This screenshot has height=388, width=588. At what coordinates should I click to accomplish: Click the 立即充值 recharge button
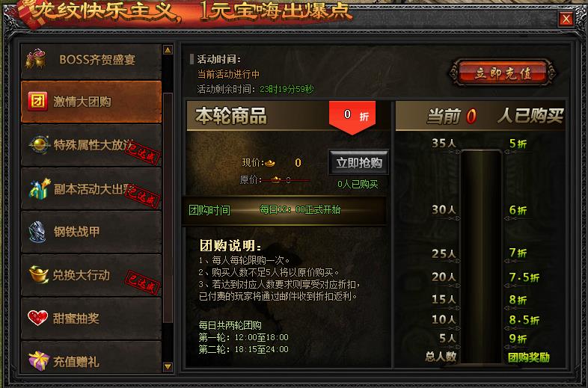click(503, 73)
